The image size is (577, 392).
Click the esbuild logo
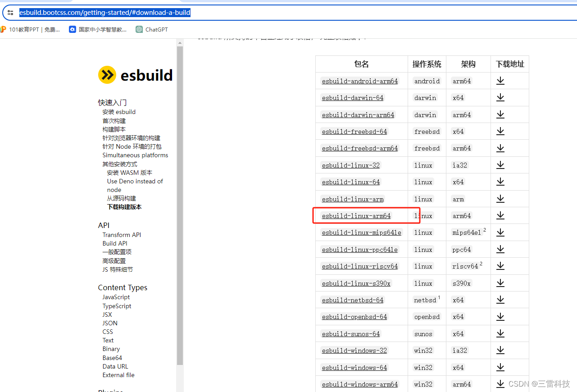click(x=135, y=75)
